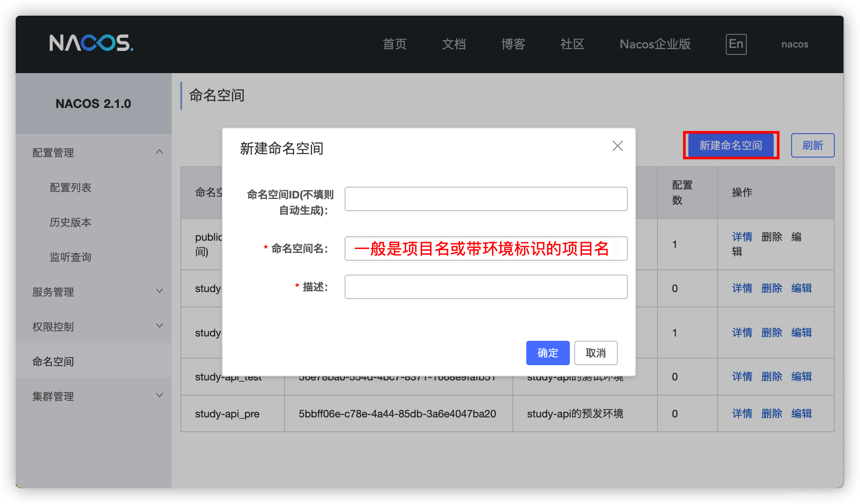The width and height of the screenshot is (860, 504).
Task: Expand the 集群管理 chevron
Action: [159, 396]
